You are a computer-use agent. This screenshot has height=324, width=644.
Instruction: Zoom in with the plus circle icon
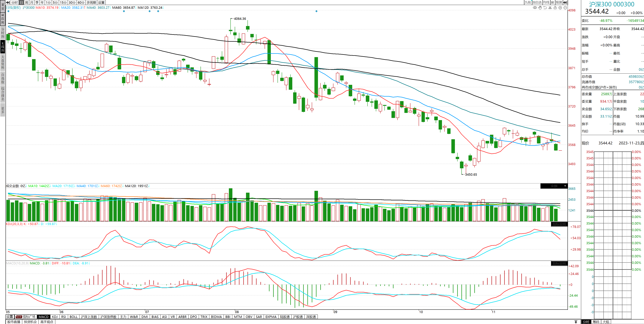[x=560, y=8]
